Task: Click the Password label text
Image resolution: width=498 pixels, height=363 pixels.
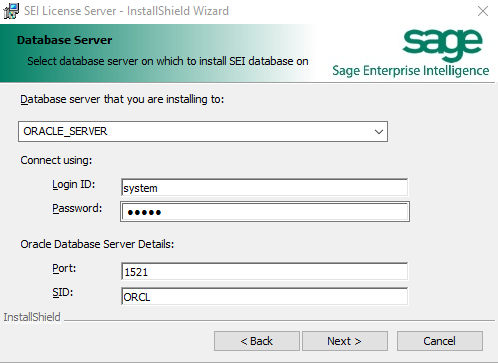Action: [77, 208]
